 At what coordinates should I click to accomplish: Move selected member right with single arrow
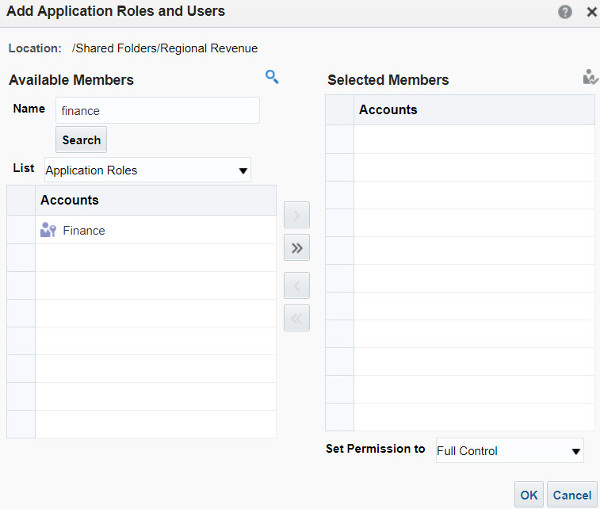tap(297, 215)
